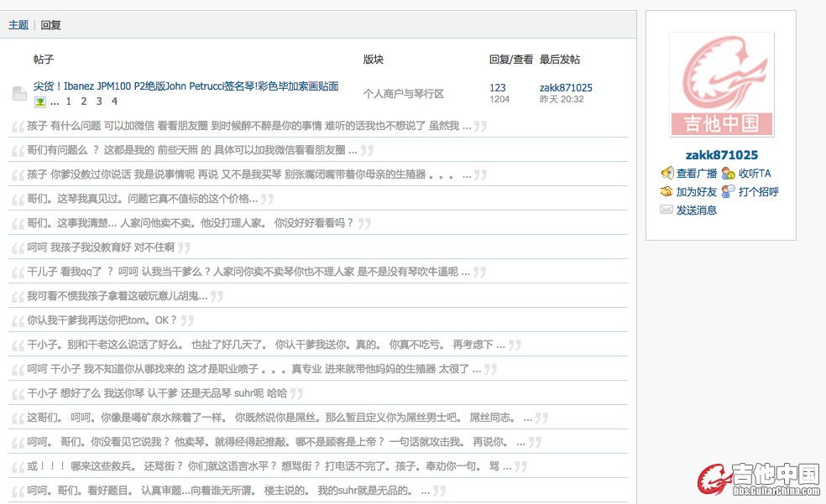
Task: Click the reply count 123
Action: click(x=498, y=88)
